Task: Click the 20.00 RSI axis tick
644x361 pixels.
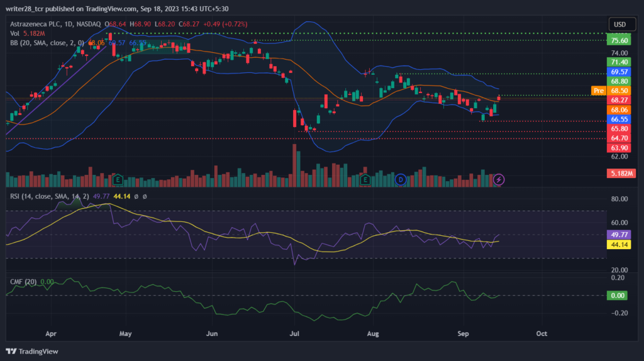Action: coord(619,270)
